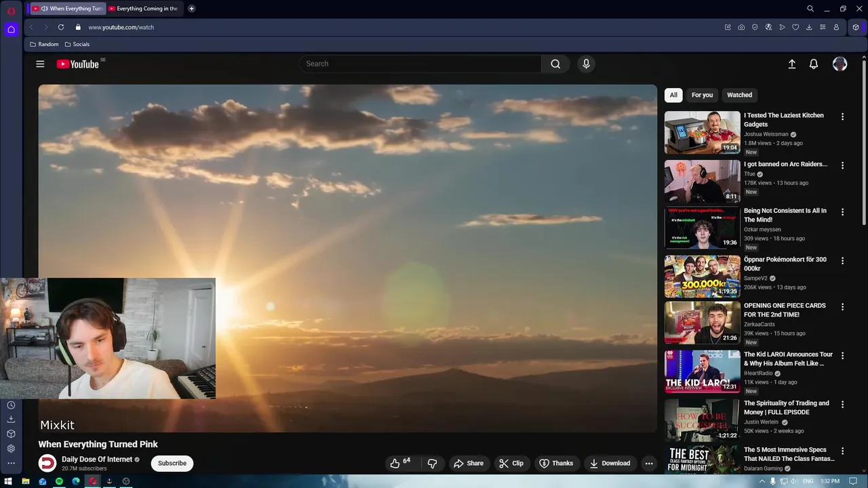Click the Subscribe button
Image resolution: width=868 pixels, height=488 pixels.
pos(172,464)
